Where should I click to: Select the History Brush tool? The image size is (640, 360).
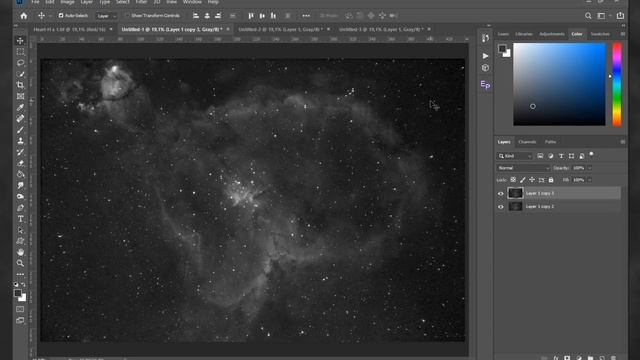tap(20, 152)
